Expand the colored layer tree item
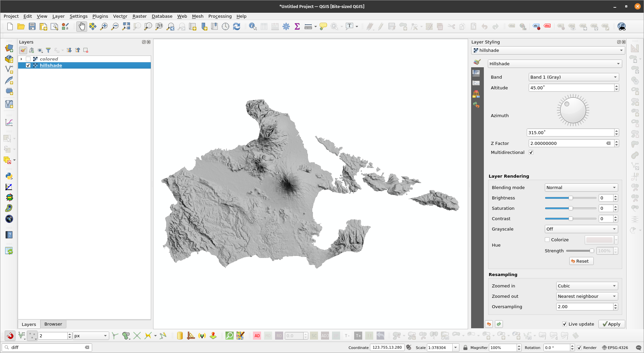Viewport: 644px width, 353px height. 21,59
